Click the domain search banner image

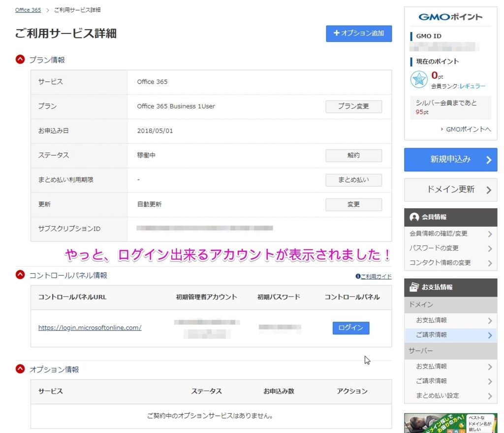pyautogui.click(x=450, y=423)
